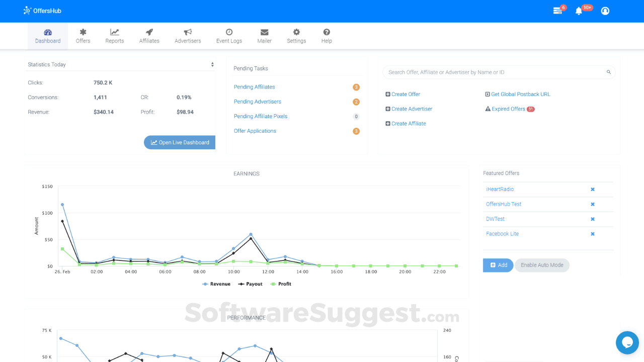644x362 pixels.
Task: Click the Enable Auto Mode control
Action: click(542, 265)
